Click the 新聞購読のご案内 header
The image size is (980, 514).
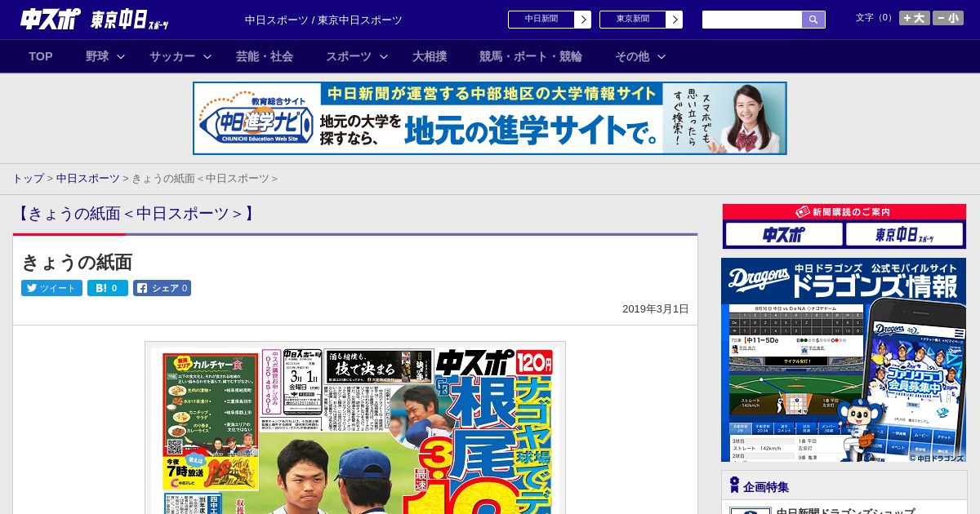844,211
